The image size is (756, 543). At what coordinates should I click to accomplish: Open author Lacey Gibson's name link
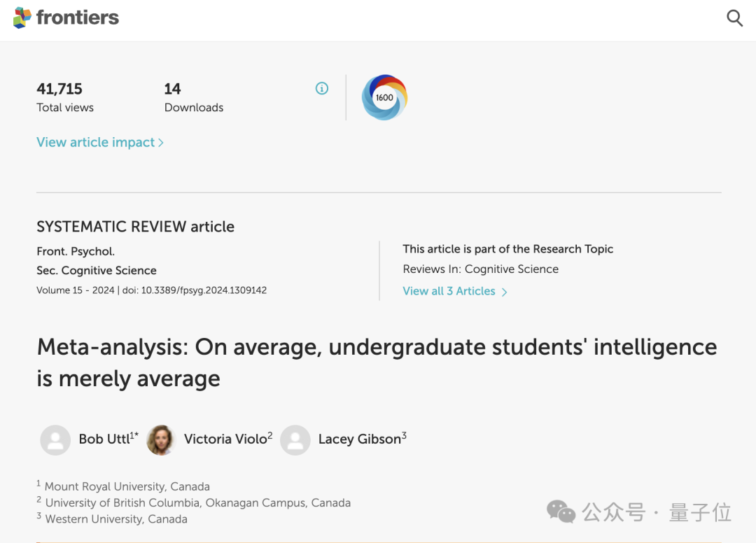point(359,439)
